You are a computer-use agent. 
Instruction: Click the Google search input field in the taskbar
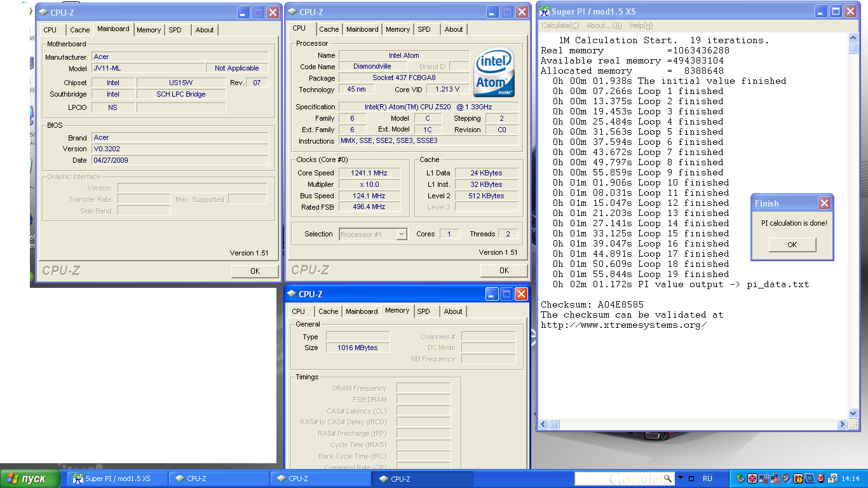click(x=618, y=478)
